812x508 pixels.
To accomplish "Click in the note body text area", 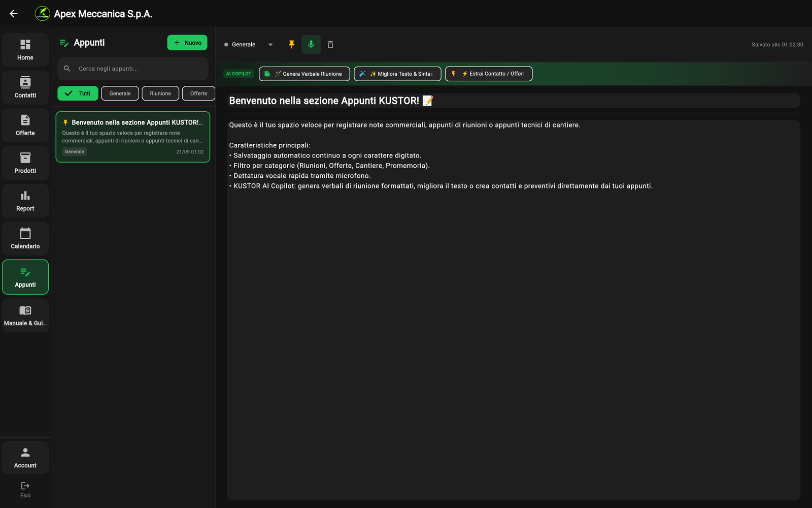I will [x=514, y=310].
